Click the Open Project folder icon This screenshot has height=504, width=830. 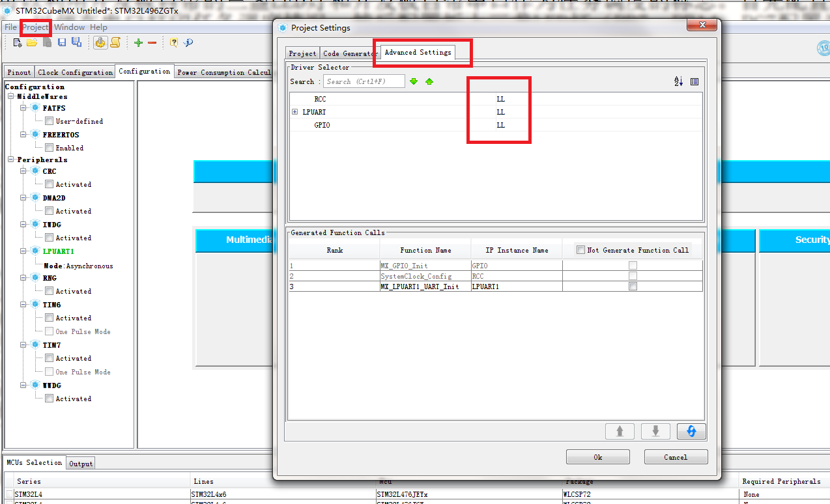pos(32,43)
